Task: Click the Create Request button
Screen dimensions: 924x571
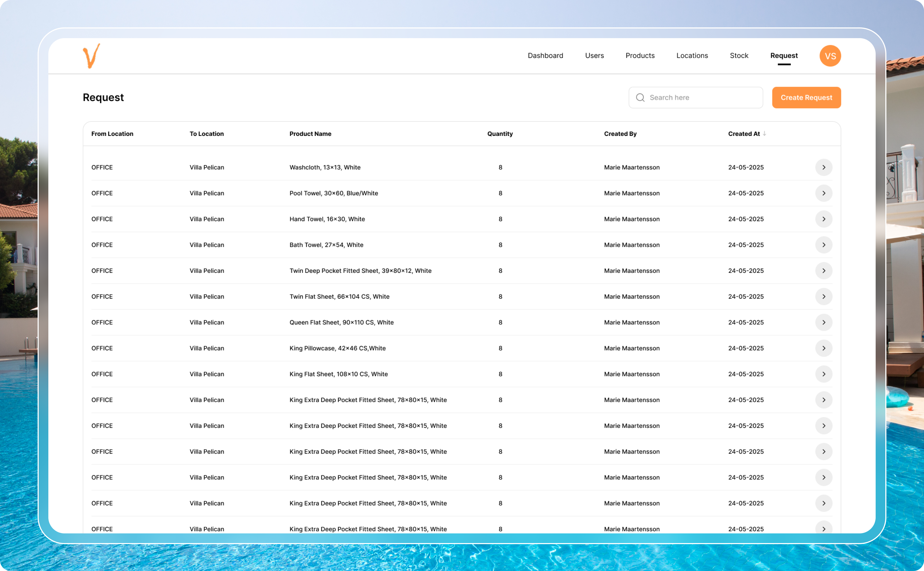Action: point(806,97)
